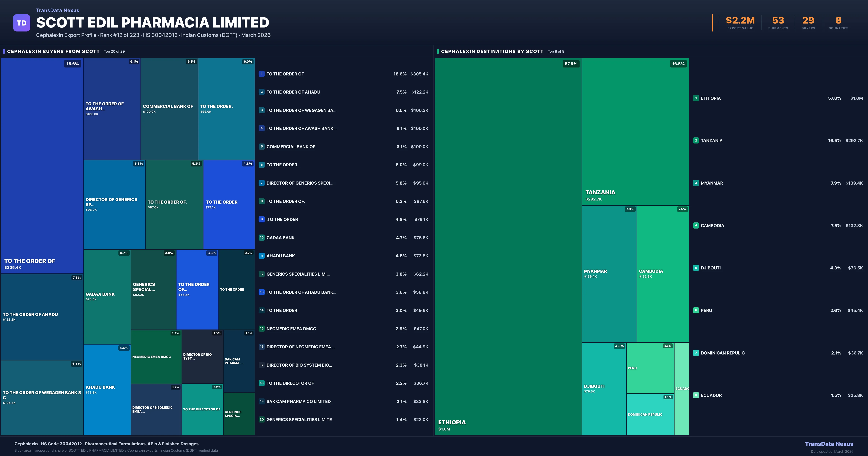The height and width of the screenshot is (456, 868).
Task: Click the COMMERCIAL BANK OF treemap tile
Action: pyautogui.click(x=169, y=109)
